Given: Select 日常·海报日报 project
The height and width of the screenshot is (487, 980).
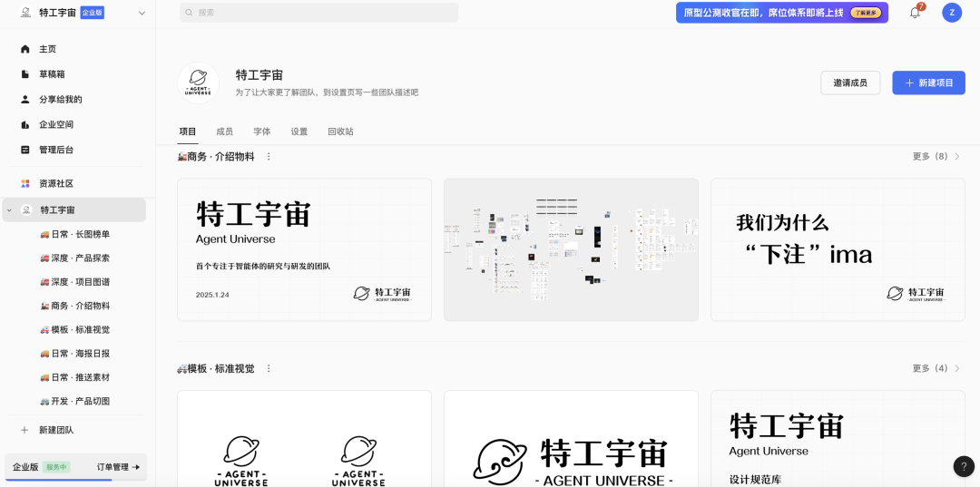Looking at the screenshot, I should 75,354.
